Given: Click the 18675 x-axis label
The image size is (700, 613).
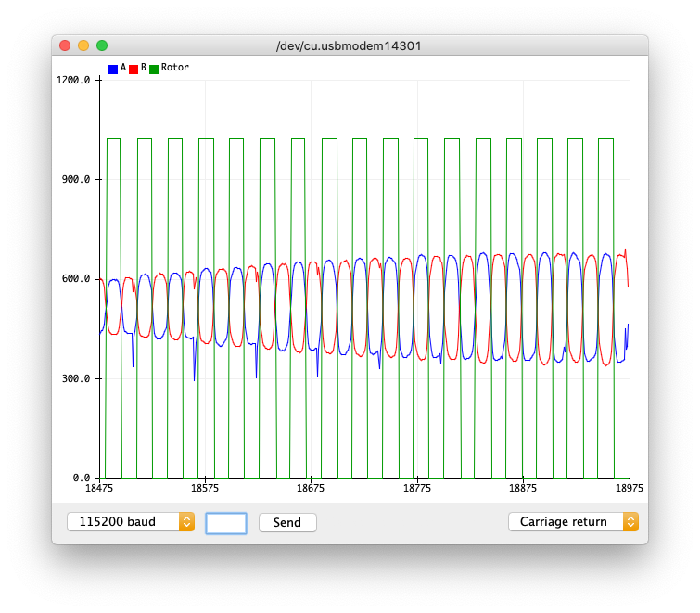Looking at the screenshot, I should 311,488.
